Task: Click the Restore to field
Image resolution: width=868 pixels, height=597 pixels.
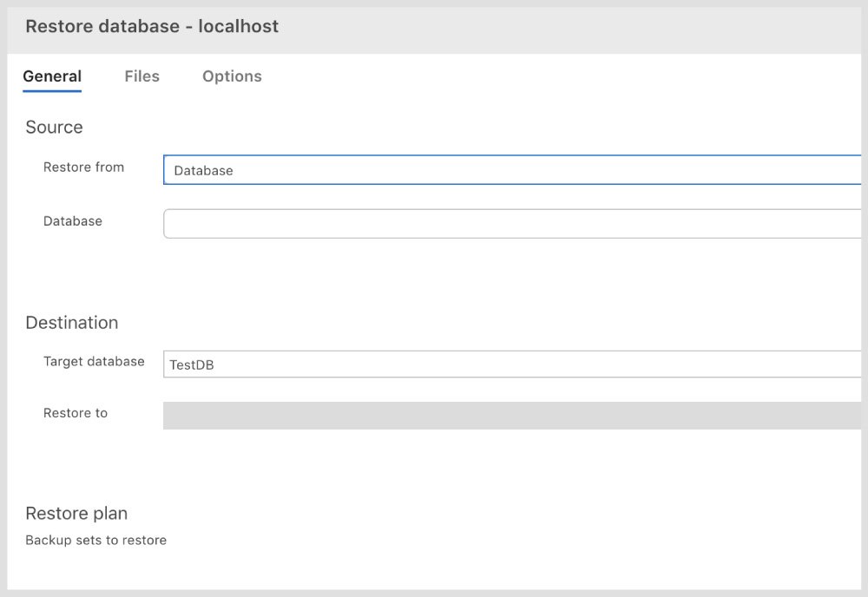Action: tap(512, 416)
